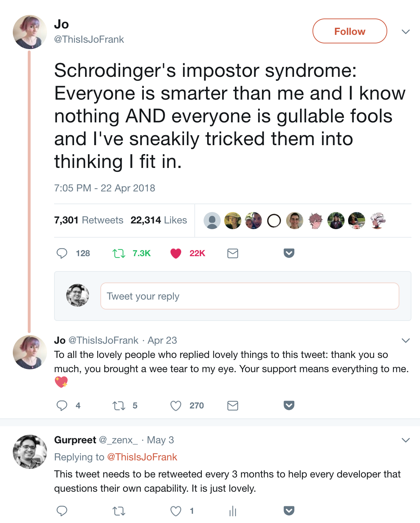Open the chevron menu next to Follow button
Screen dimensions: 420x523
[x=406, y=32]
